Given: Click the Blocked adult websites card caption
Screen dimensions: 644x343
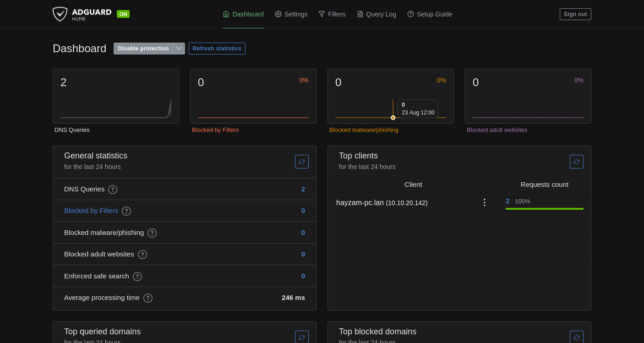Looking at the screenshot, I should 497,130.
